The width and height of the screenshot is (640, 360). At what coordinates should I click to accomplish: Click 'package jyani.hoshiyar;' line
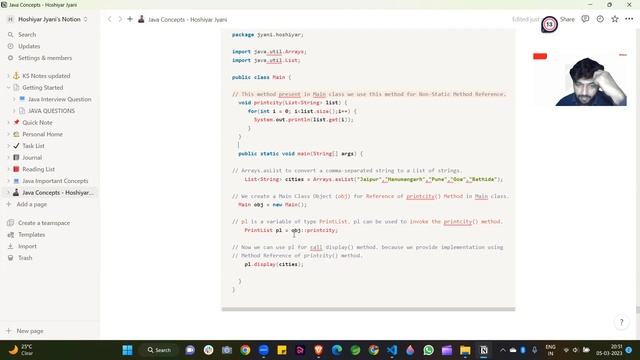click(268, 35)
